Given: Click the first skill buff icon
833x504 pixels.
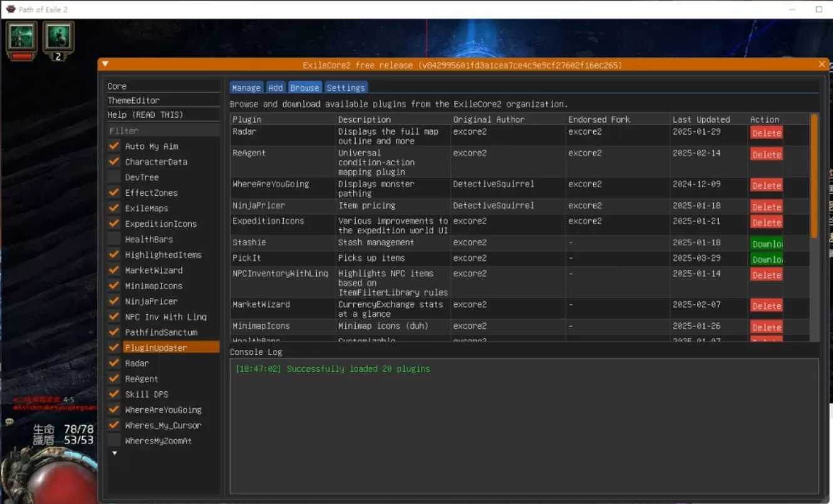Looking at the screenshot, I should tap(22, 38).
